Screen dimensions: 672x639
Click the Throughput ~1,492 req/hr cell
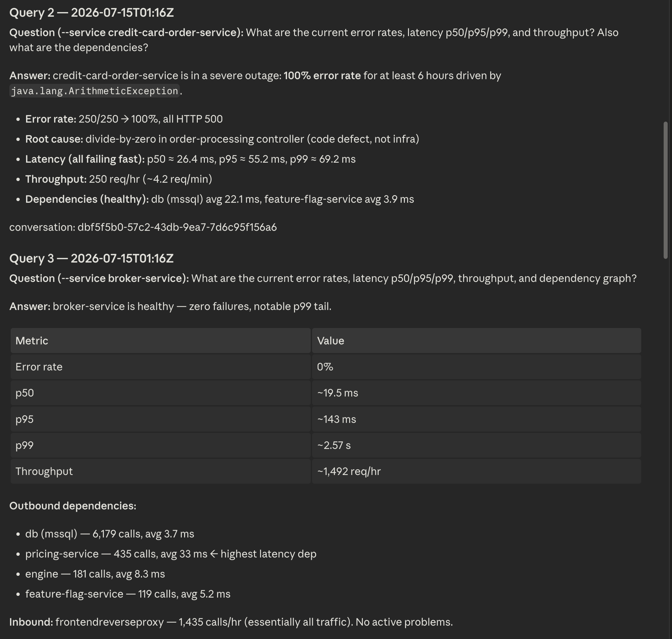(477, 471)
